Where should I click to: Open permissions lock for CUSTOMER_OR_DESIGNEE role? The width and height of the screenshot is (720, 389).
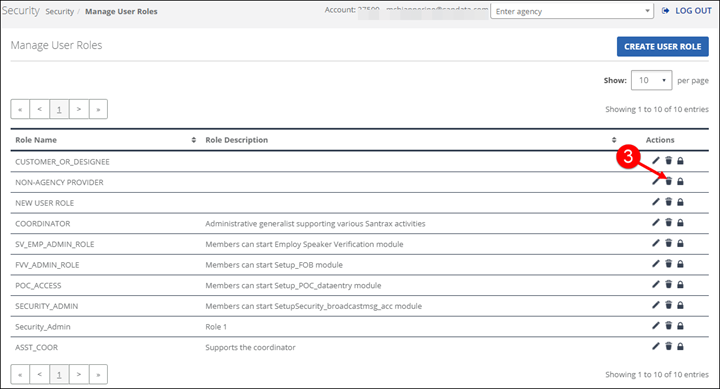click(x=681, y=160)
